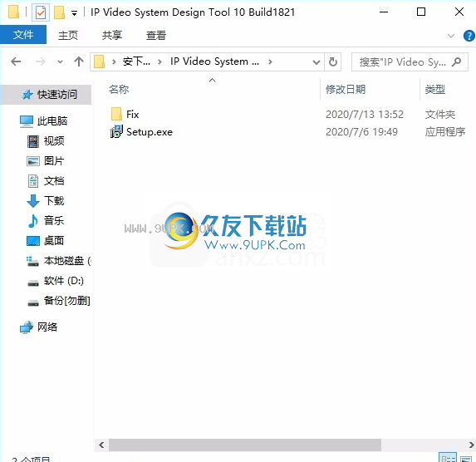Viewport: 476px width, 462px height.
Task: Go up one folder level
Action: coord(79,61)
